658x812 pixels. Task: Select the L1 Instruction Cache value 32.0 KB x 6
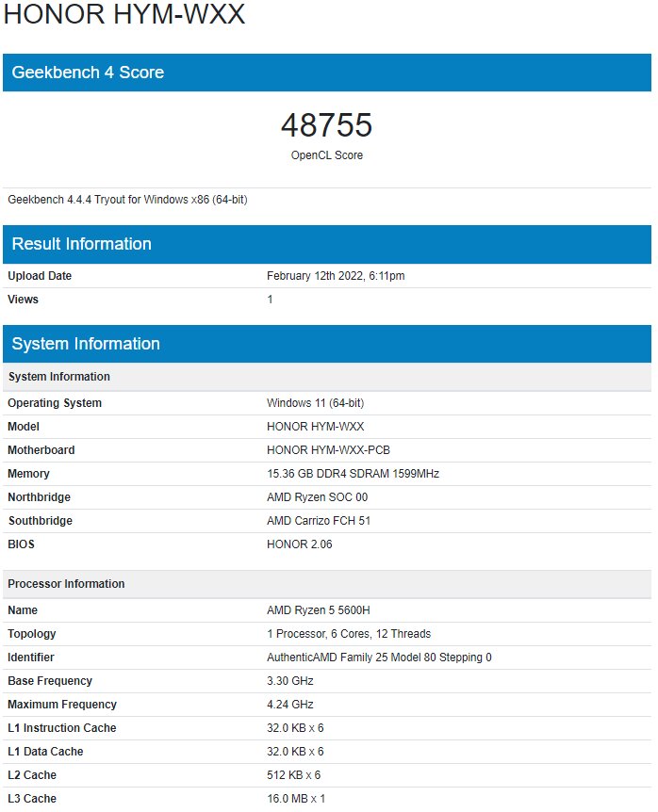pyautogui.click(x=295, y=728)
